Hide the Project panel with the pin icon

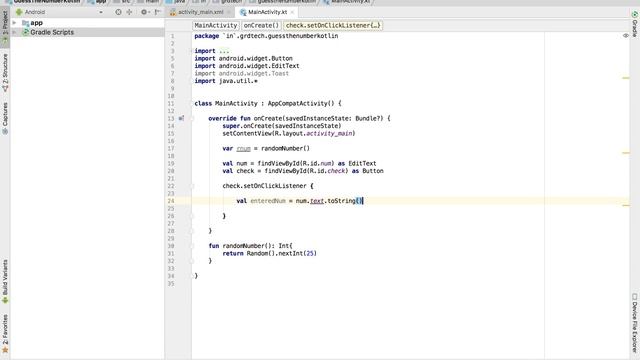(158, 12)
